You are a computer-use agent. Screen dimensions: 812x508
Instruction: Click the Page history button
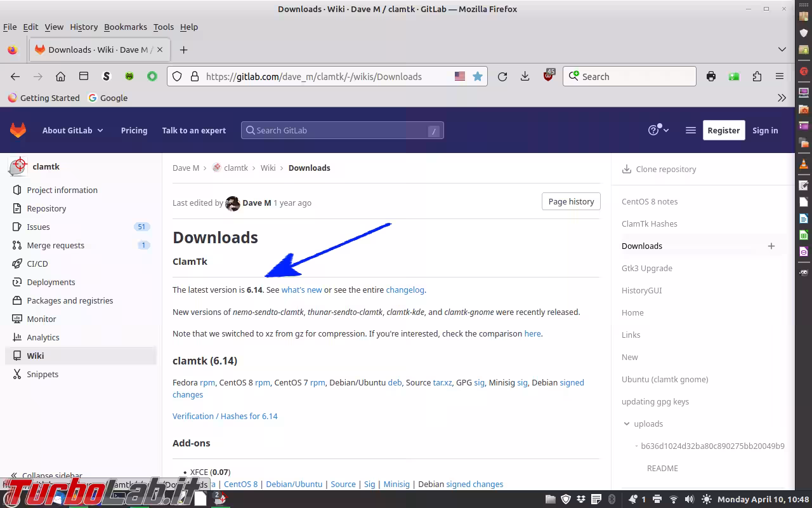[571, 201]
